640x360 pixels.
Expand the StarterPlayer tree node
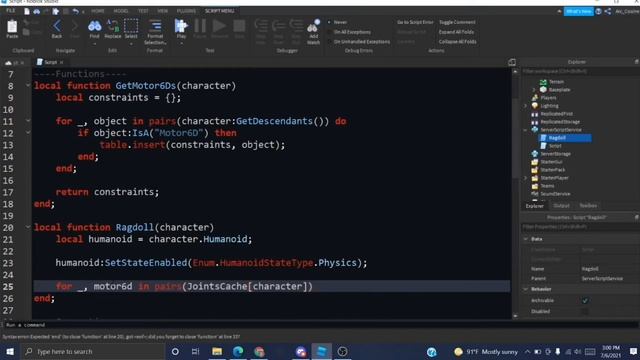526,178
